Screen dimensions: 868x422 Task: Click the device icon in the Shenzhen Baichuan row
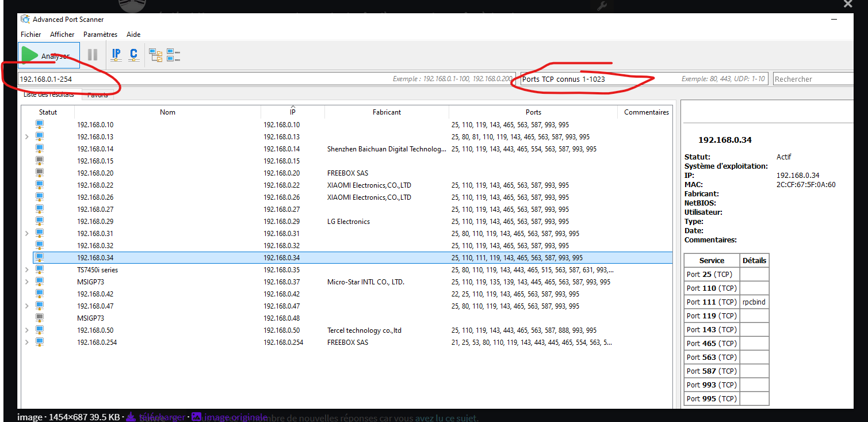click(40, 149)
